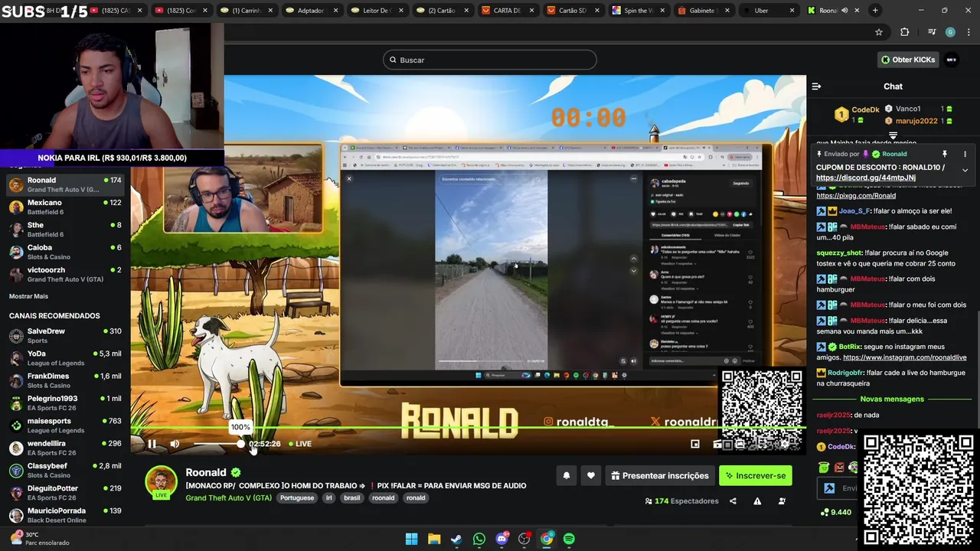Image resolution: width=980 pixels, height=551 pixels.
Task: Open profile avatar next to Obter KICKs
Action: click(952, 60)
